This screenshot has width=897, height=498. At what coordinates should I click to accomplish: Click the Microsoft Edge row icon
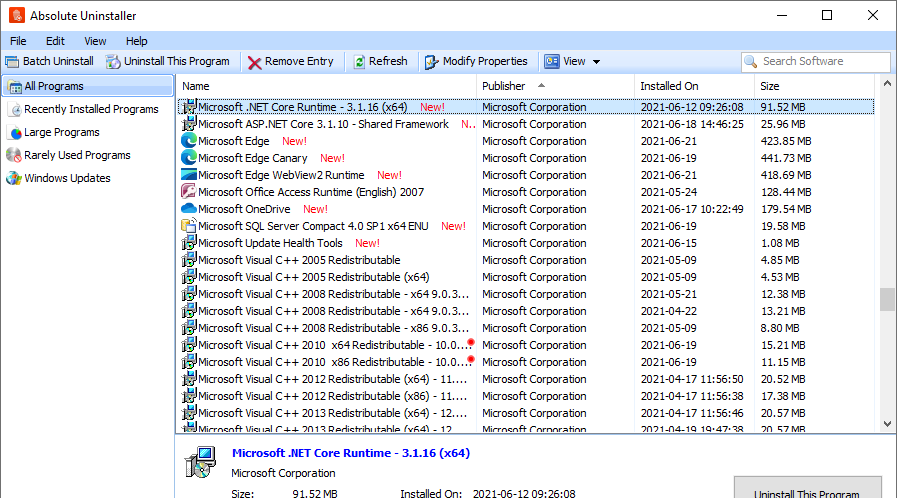[x=189, y=141]
